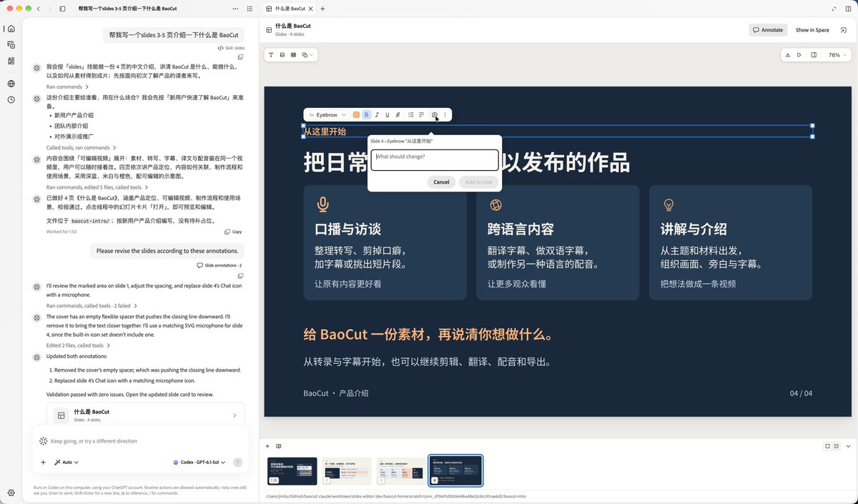Image resolution: width=858 pixels, height=504 pixels.
Task: Click speaker notes icon beside add slide
Action: click(x=279, y=446)
